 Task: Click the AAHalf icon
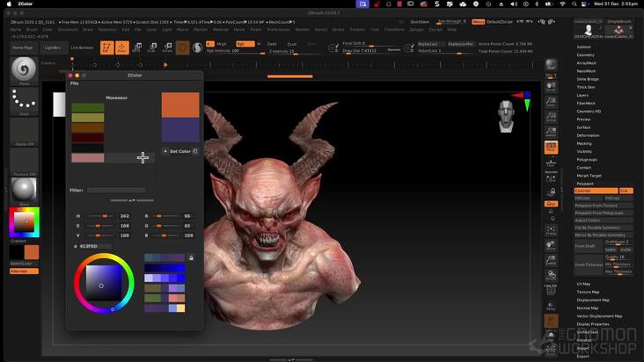click(x=551, y=132)
